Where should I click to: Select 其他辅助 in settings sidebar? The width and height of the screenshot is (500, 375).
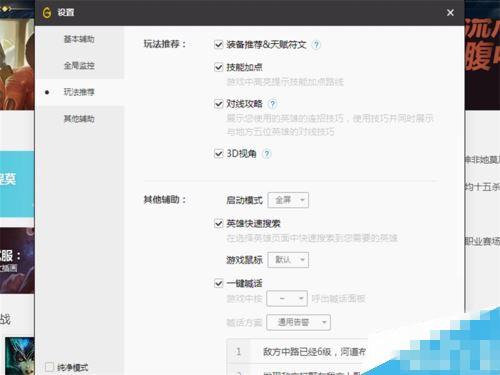79,119
